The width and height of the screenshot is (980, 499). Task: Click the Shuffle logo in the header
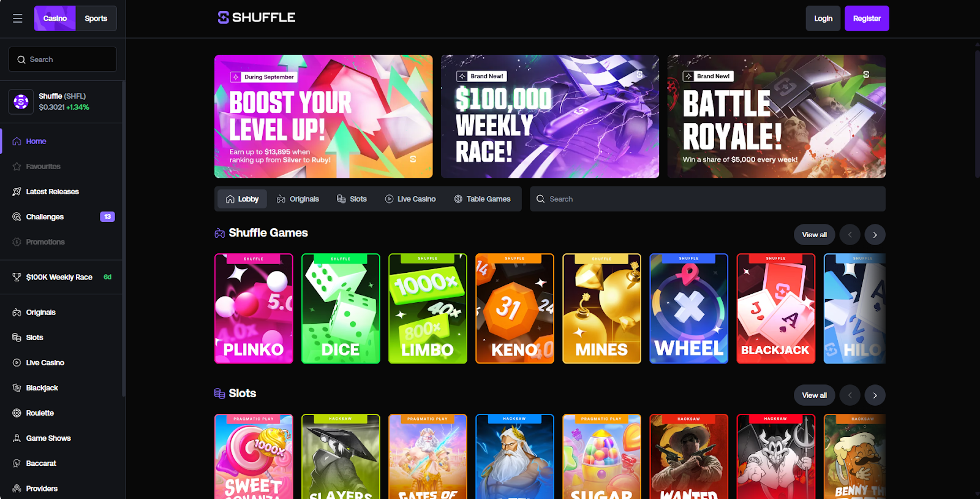[x=257, y=17]
